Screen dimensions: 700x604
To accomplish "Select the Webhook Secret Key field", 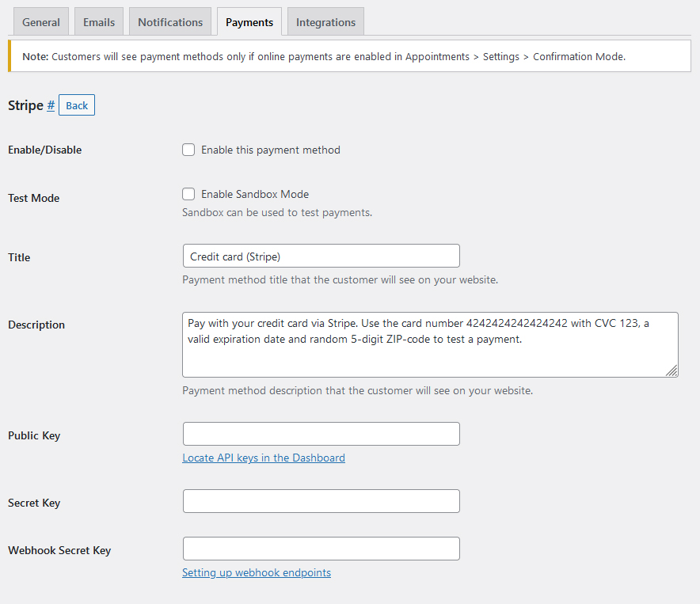I will pyautogui.click(x=321, y=549).
